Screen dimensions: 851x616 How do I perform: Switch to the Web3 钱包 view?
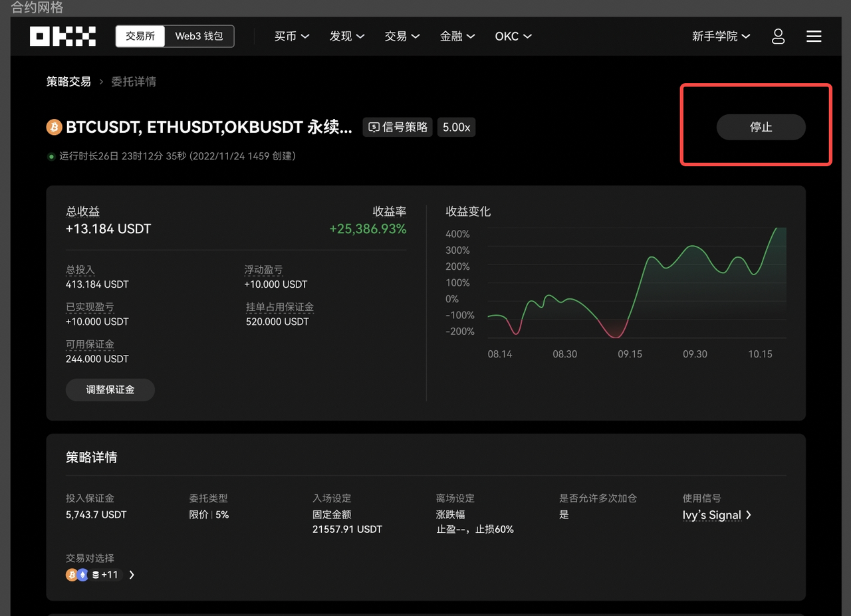(198, 37)
